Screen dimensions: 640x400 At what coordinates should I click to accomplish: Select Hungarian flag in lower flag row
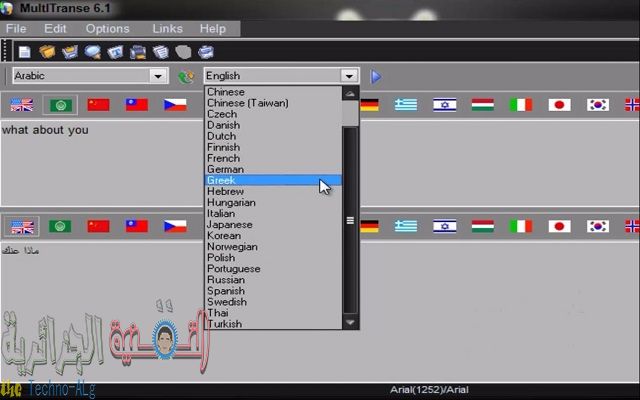click(x=483, y=226)
